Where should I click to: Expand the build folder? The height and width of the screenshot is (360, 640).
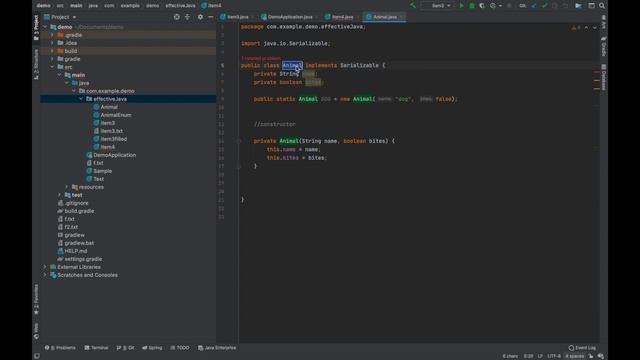click(x=52, y=51)
